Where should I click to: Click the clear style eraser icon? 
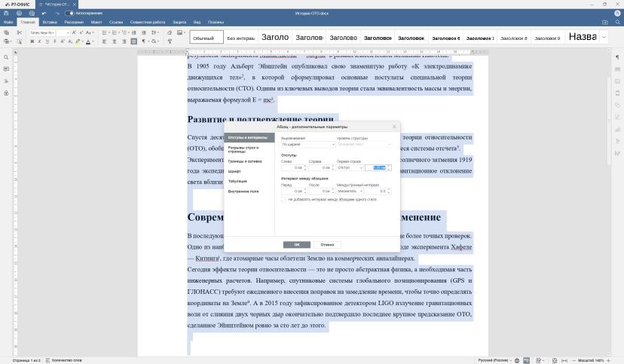[170, 32]
